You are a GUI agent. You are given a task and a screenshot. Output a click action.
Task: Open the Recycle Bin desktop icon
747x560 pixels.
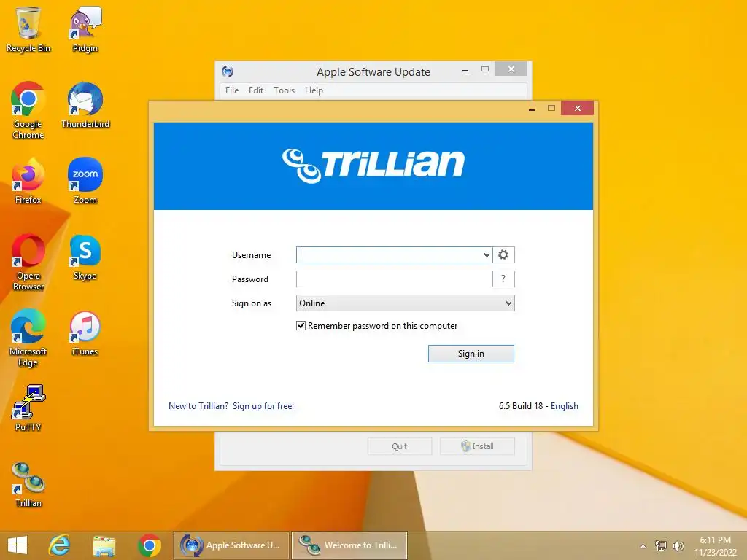coord(28,29)
